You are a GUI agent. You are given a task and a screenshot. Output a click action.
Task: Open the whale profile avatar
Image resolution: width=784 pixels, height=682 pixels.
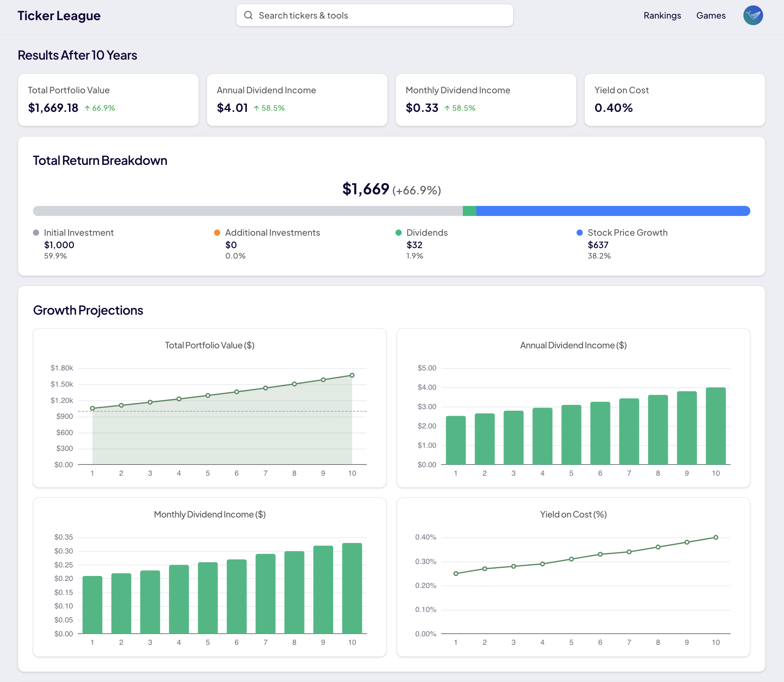click(x=753, y=15)
